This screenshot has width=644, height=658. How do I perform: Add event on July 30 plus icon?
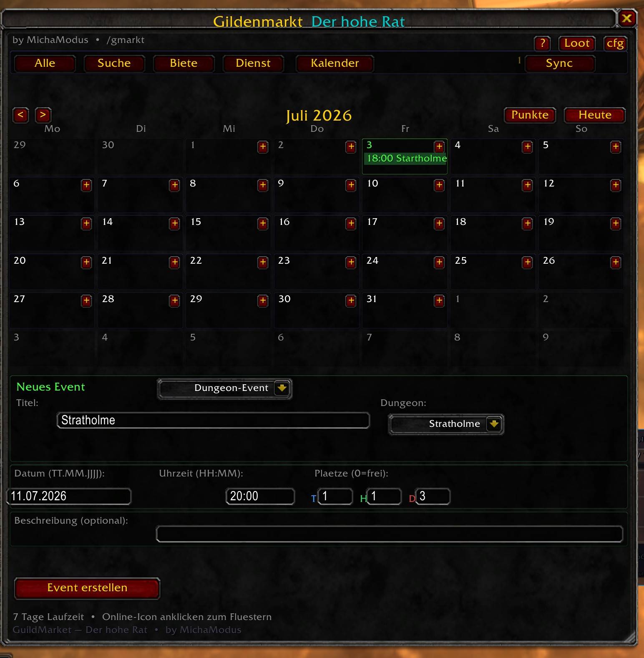pos(351,301)
